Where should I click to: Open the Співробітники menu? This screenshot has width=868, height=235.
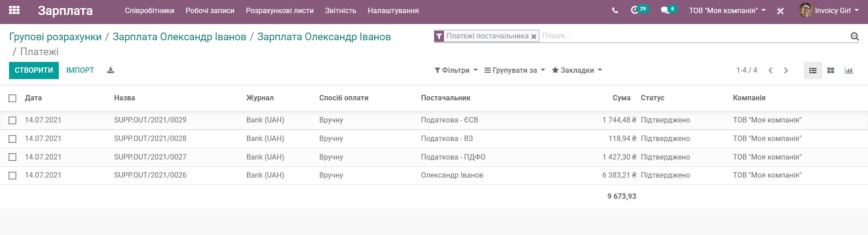(x=150, y=10)
